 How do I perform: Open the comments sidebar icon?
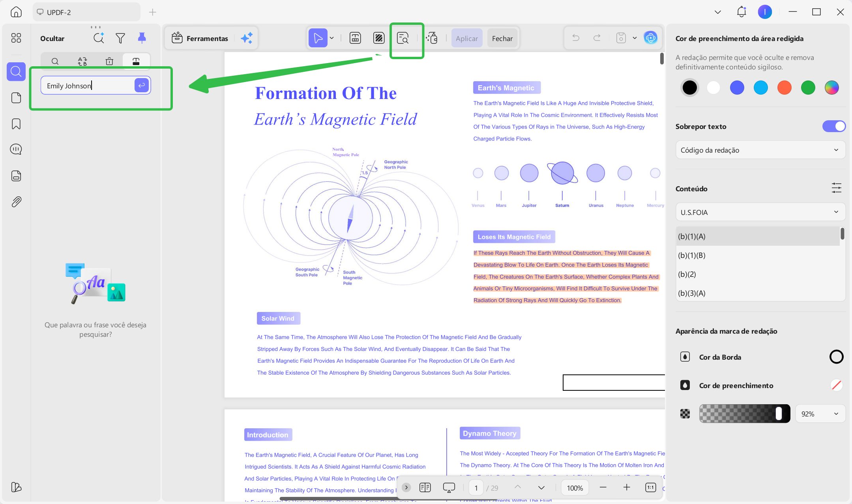(x=16, y=149)
